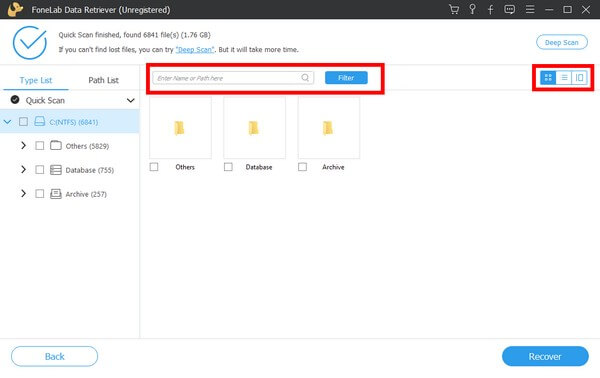This screenshot has width=600, height=378.
Task: Switch to content detail view
Action: click(x=579, y=78)
